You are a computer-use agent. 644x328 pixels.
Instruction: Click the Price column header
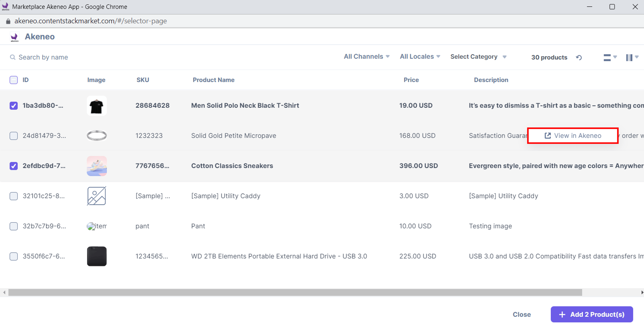[x=411, y=80]
